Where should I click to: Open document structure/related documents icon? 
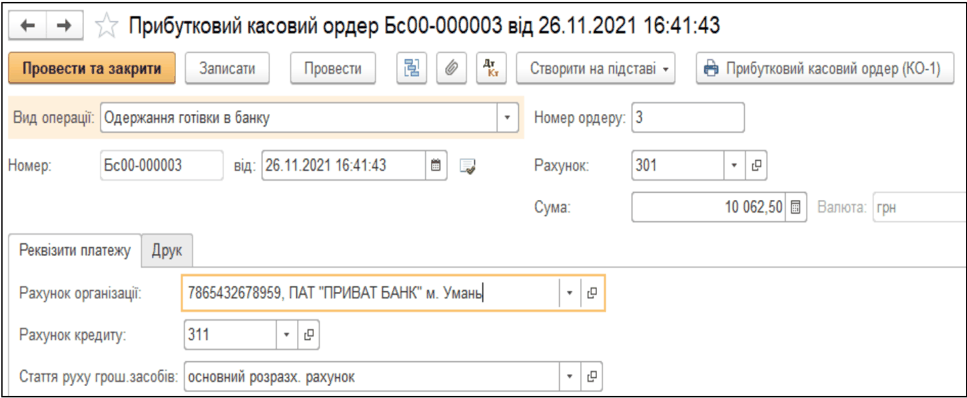click(410, 68)
